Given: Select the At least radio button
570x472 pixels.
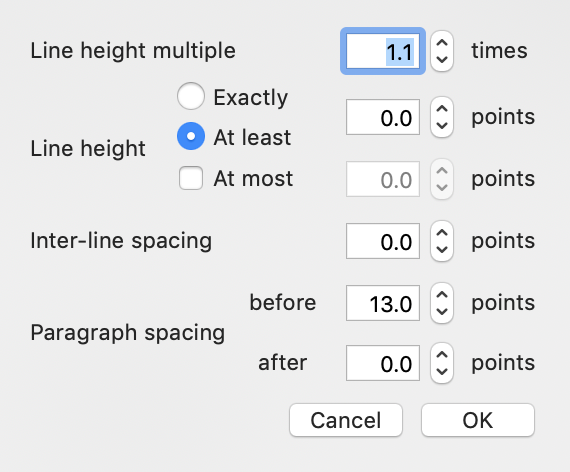Looking at the screenshot, I should 191,136.
